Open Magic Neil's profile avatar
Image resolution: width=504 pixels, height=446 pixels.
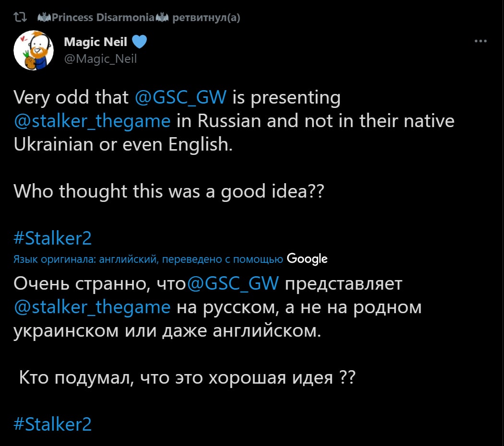point(33,50)
